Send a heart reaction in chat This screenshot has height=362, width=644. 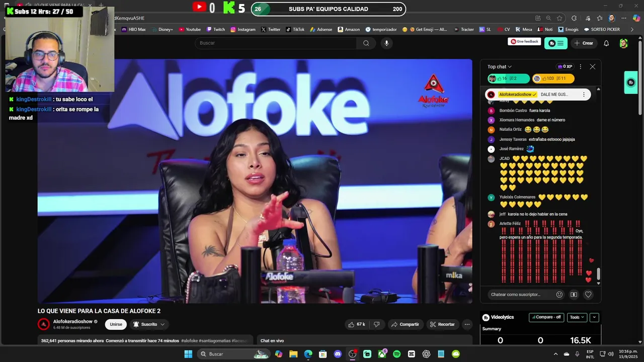(588, 295)
